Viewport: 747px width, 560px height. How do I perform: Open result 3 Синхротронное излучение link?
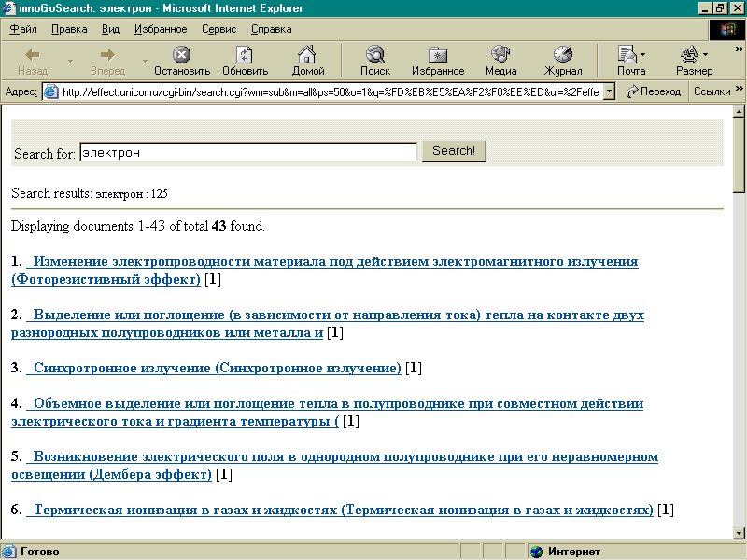coord(214,368)
